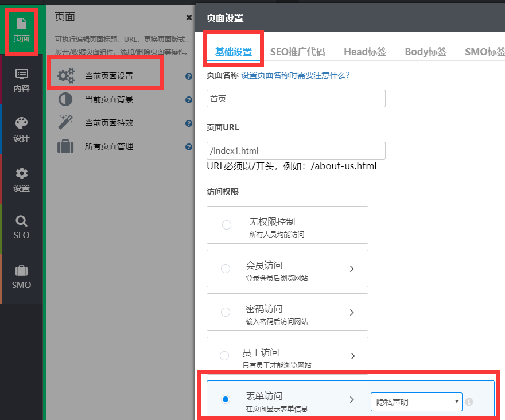Image resolution: width=505 pixels, height=420 pixels.
Task: Open the 隐私声明 form dropdown
Action: click(416, 402)
